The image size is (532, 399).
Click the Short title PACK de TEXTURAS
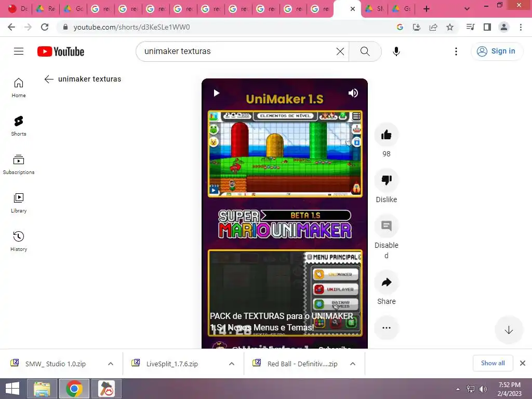pos(281,322)
